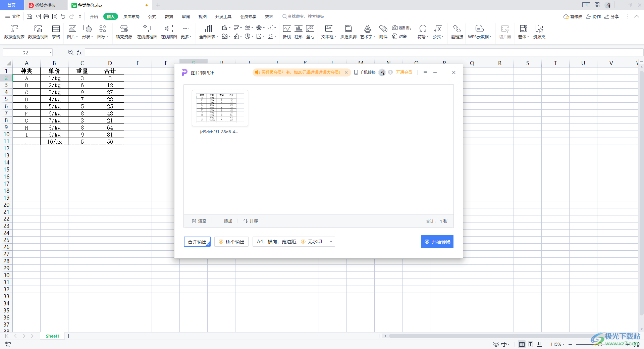Click Start Conversion (开始转换) button

[x=437, y=242]
